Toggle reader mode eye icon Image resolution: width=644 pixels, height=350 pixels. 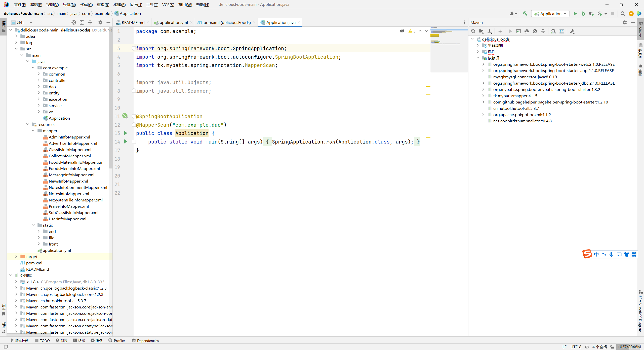pyautogui.click(x=402, y=31)
